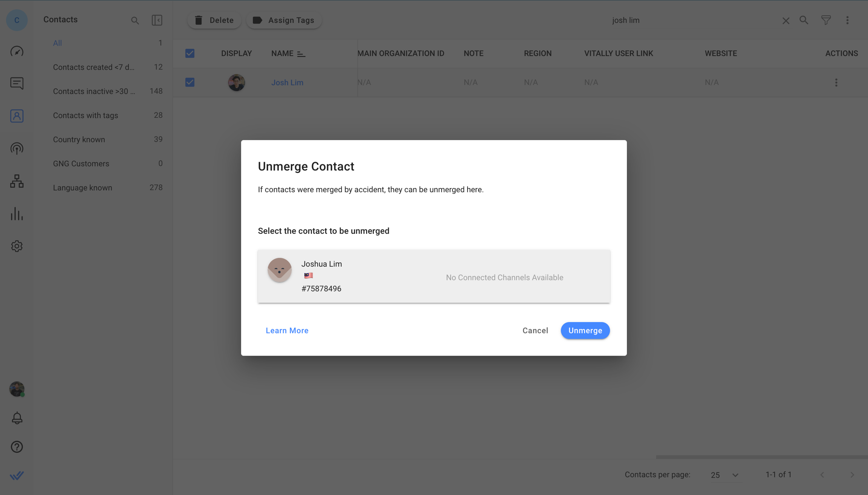This screenshot has height=495, width=868.
Task: Open the Dashboard from the sidebar
Action: 17,51
